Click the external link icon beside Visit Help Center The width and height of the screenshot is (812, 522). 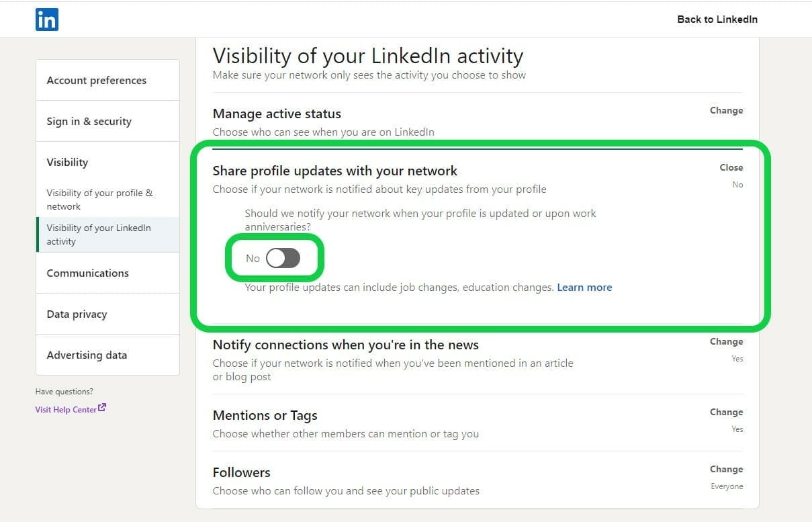[x=102, y=406]
